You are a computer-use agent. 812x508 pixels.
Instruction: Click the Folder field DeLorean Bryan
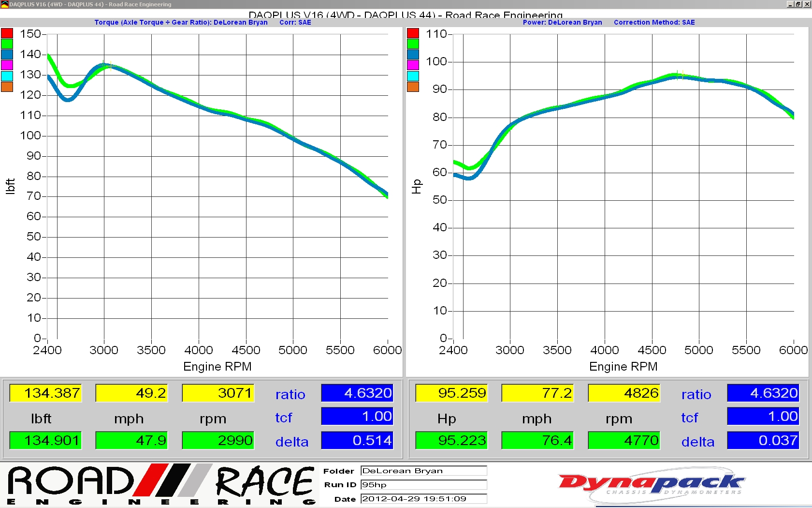[424, 471]
